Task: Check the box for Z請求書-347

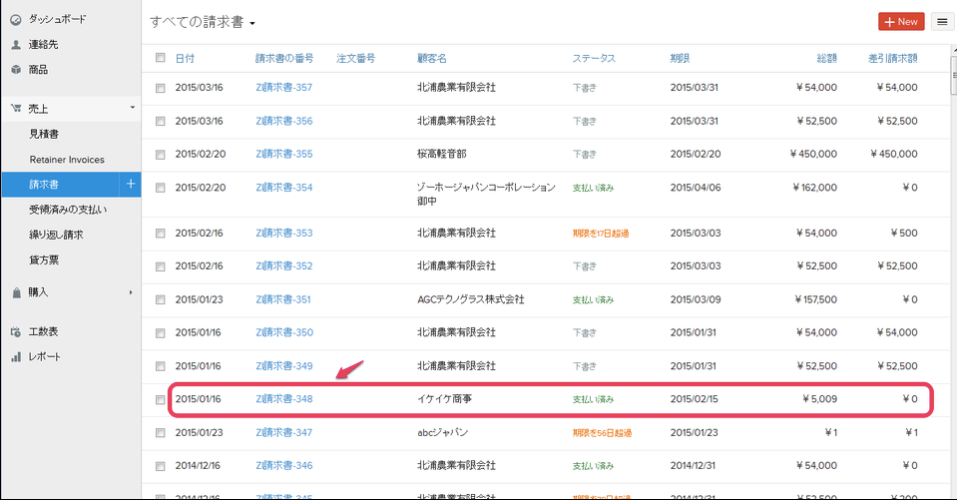Action: point(160,433)
